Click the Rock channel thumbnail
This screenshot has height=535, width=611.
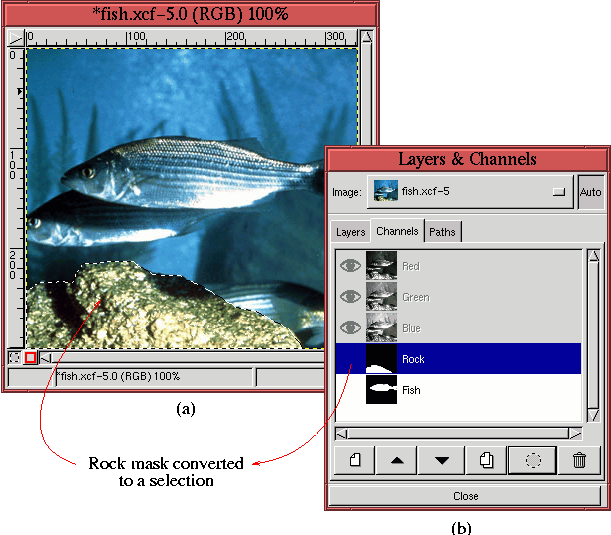click(381, 359)
